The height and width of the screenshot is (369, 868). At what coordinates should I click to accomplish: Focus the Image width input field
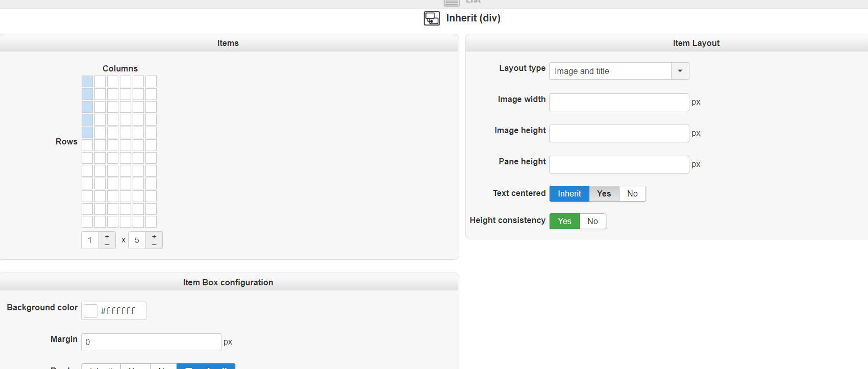pyautogui.click(x=618, y=102)
